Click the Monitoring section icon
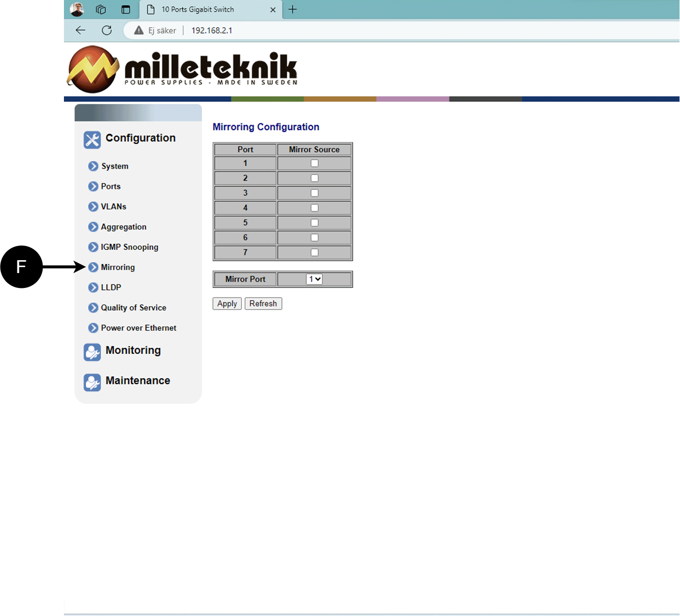This screenshot has height=616, width=680. (92, 352)
